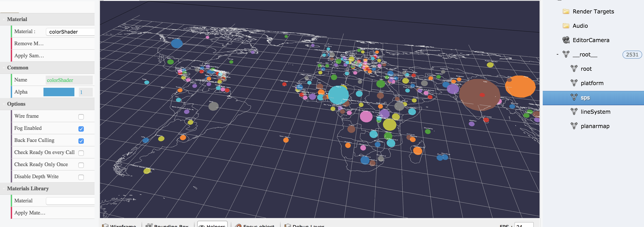The height and width of the screenshot is (227, 644).
Task: Collapse the __root__ tree node with minus toggle
Action: click(557, 54)
